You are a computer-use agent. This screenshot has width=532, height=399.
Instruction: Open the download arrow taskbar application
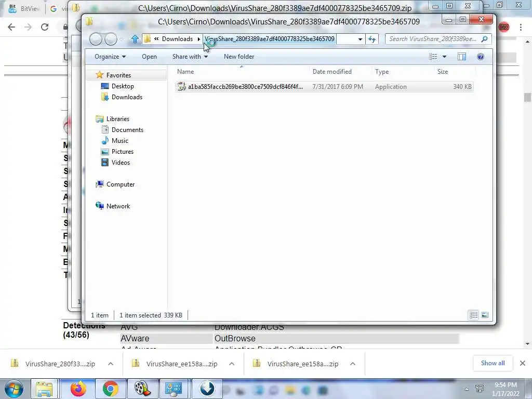[x=207, y=389]
